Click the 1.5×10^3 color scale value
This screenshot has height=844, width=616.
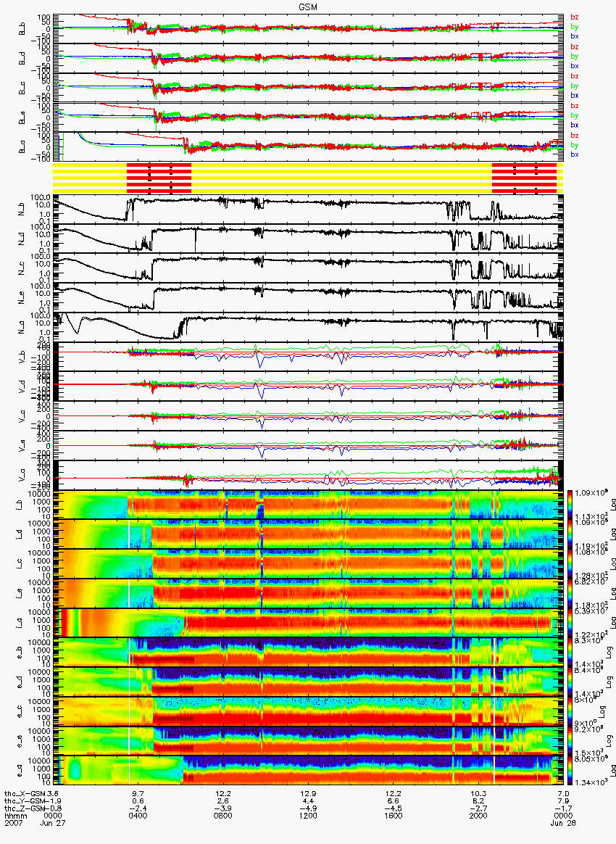coord(588,753)
